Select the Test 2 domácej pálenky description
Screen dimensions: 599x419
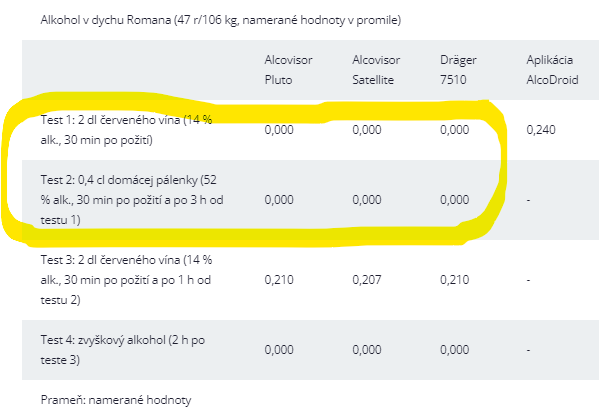(132, 200)
